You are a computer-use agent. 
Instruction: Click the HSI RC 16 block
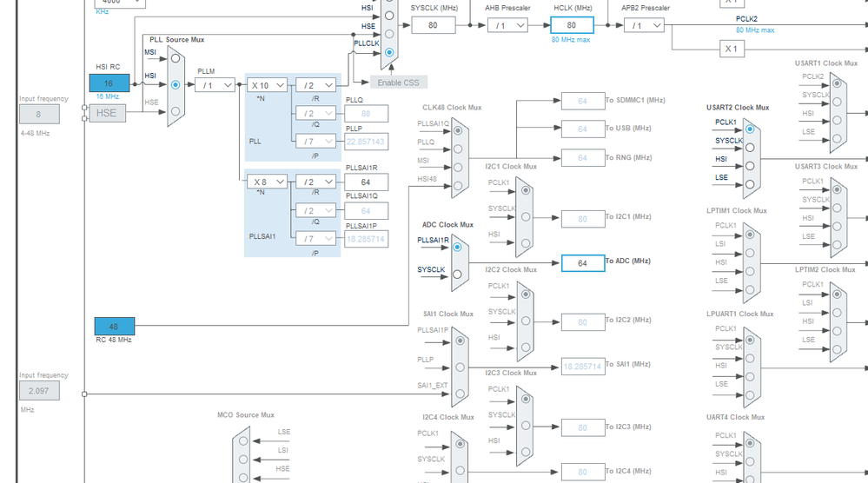pos(109,83)
